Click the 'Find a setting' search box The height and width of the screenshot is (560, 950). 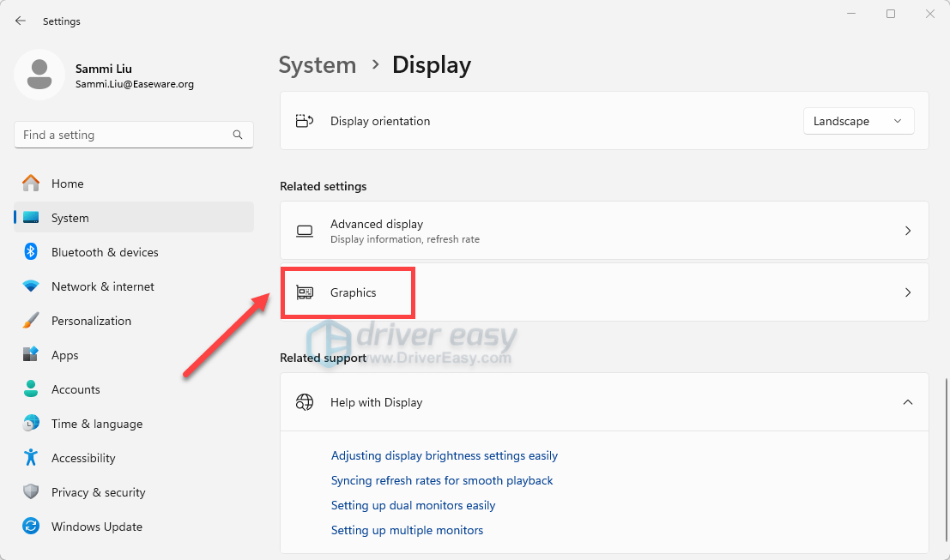click(124, 135)
